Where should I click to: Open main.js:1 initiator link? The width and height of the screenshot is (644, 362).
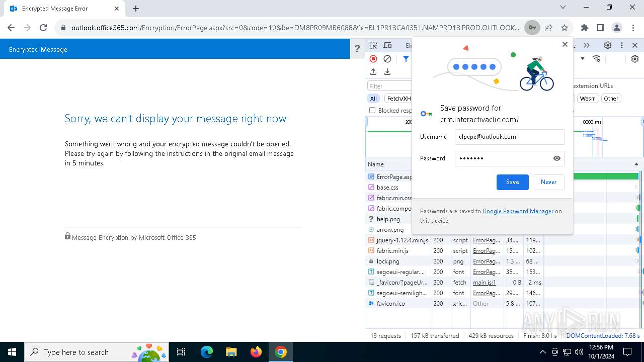485,283
